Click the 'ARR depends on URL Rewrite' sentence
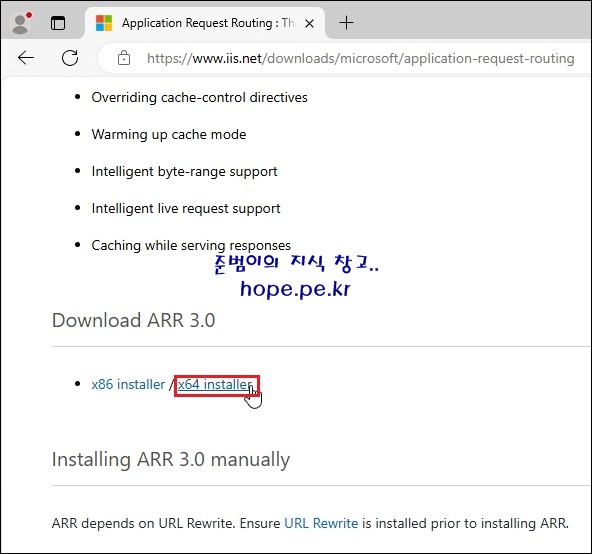The height and width of the screenshot is (554, 592). [x=310, y=523]
